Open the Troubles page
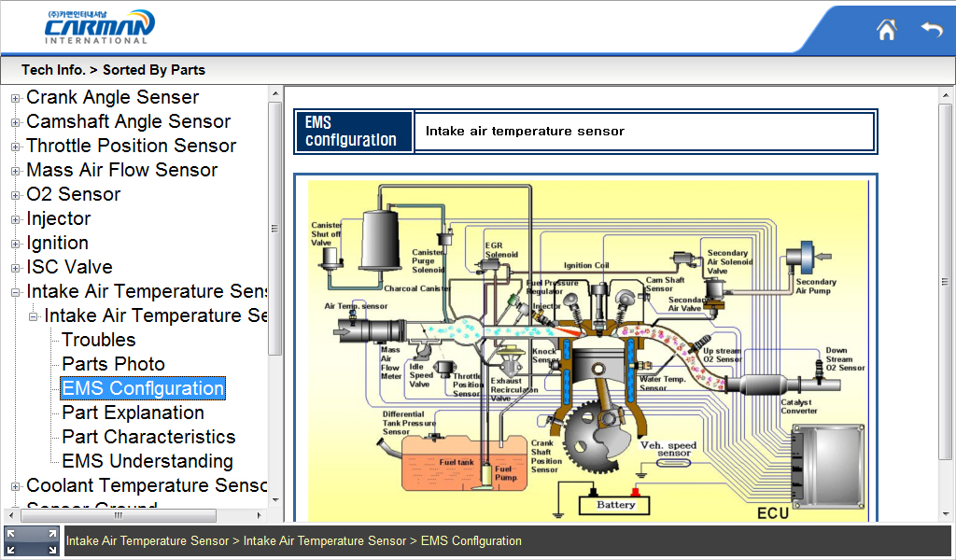Image resolution: width=956 pixels, height=560 pixels. pos(99,340)
